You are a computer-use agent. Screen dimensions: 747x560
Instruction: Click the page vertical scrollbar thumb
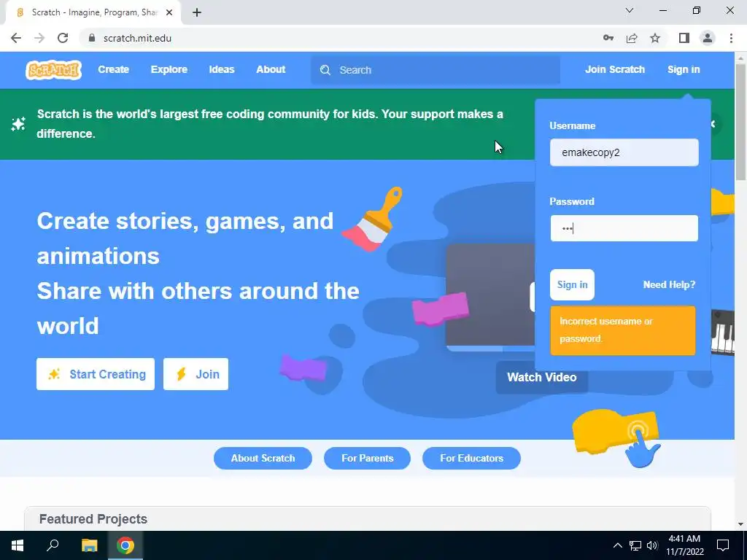coord(740,122)
